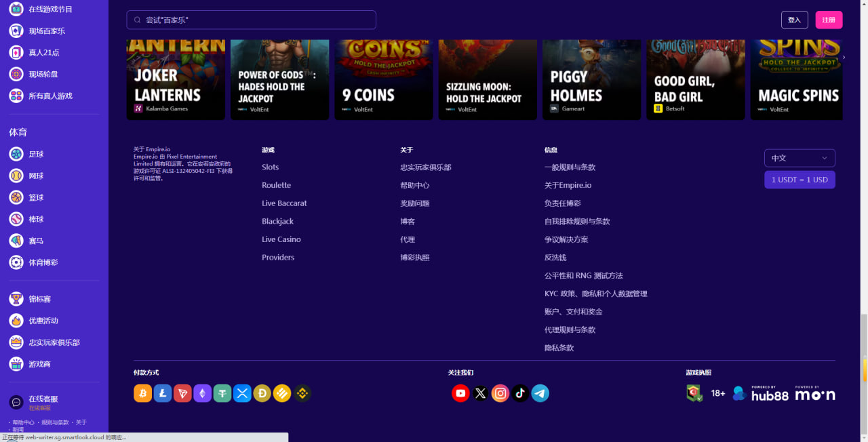Open the Slots footer link
Viewport: 868px width, 442px height.
click(271, 167)
